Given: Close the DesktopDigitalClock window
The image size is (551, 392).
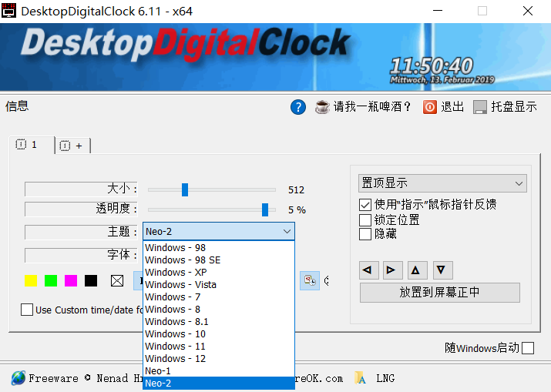Looking at the screenshot, I should 527,11.
